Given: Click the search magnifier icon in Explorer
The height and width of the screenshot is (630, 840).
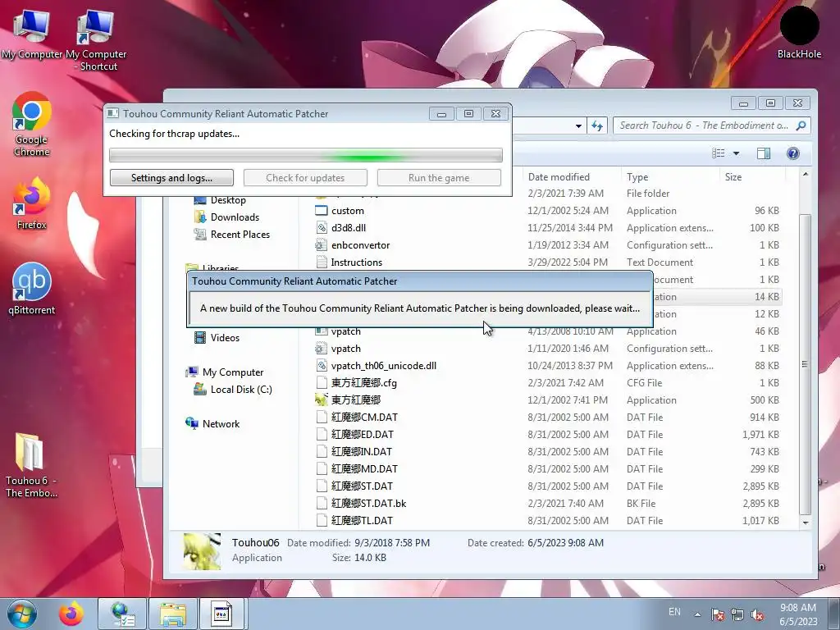Looking at the screenshot, I should pos(801,126).
